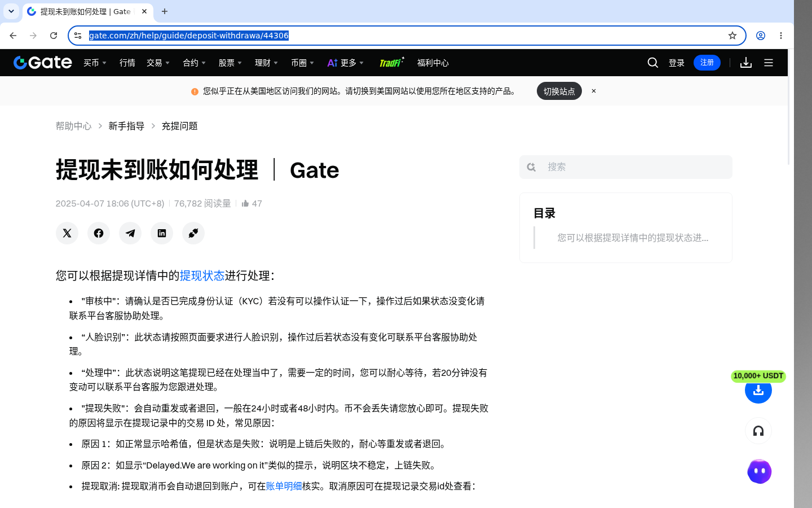The image size is (812, 508).
Task: Bookmark this page with star icon
Action: 732,36
